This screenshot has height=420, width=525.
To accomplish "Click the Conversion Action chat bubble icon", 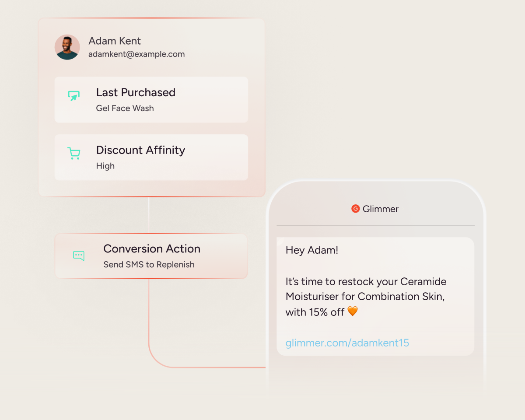I will 79,256.
